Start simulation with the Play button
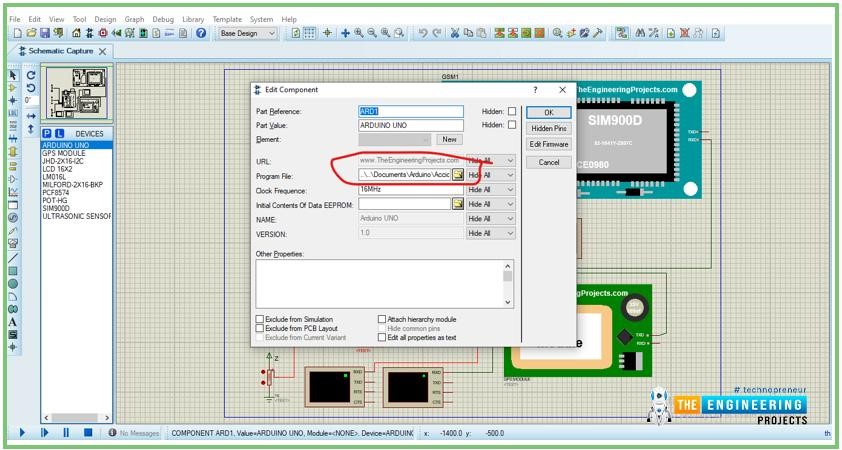Viewport: 842px width, 450px height. 23,432
